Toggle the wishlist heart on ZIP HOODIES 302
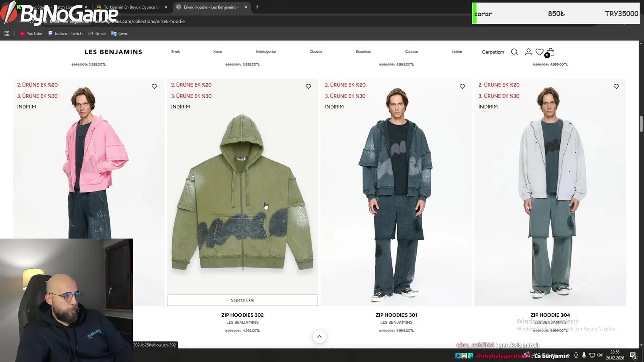Screen dimensions: 644x362 click(308, 87)
